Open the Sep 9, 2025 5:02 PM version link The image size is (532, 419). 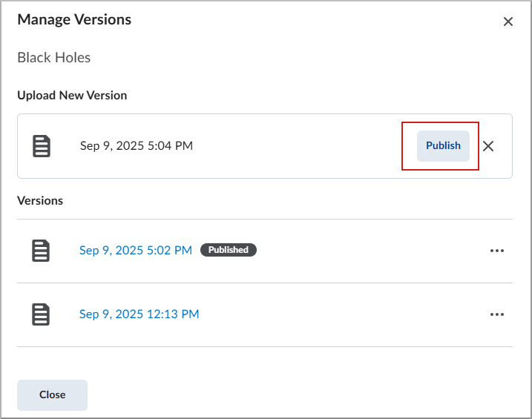coord(136,251)
